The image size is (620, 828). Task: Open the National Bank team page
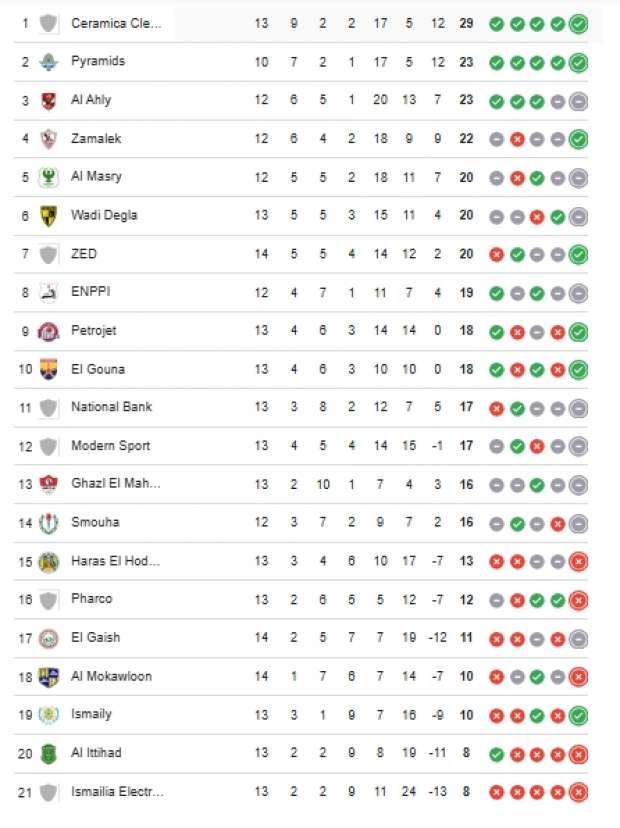(x=111, y=407)
